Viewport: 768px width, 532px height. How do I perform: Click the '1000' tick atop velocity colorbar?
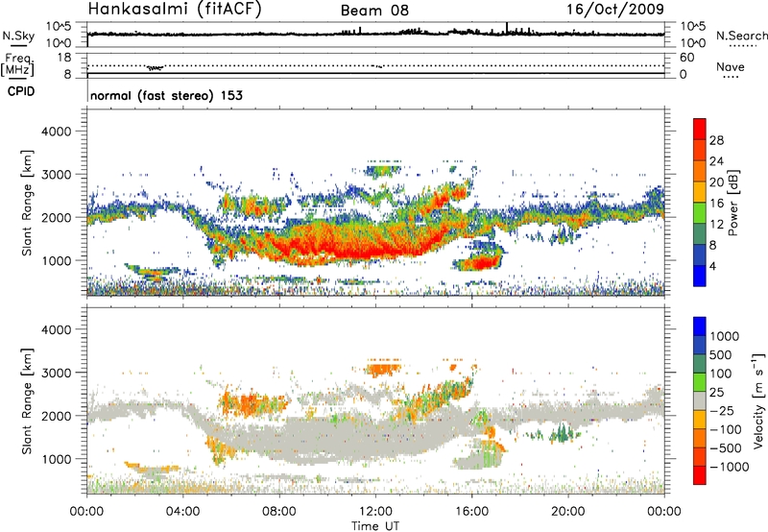(x=725, y=336)
